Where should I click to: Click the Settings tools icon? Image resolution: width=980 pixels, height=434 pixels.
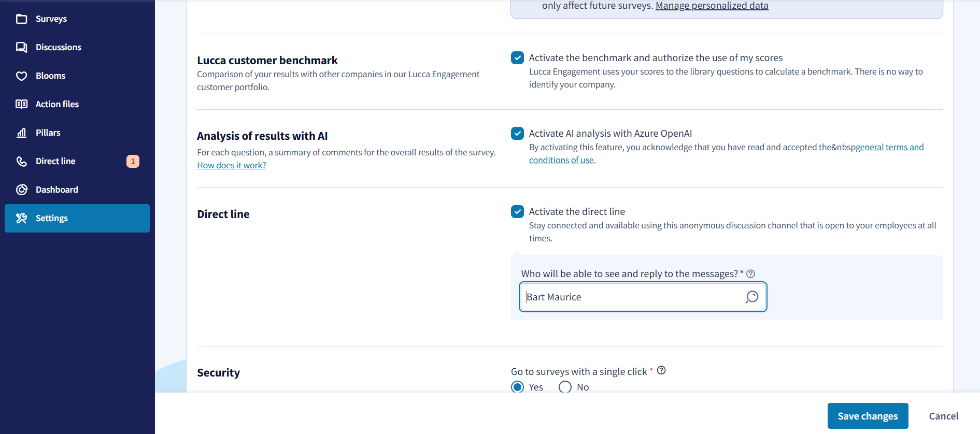point(21,218)
